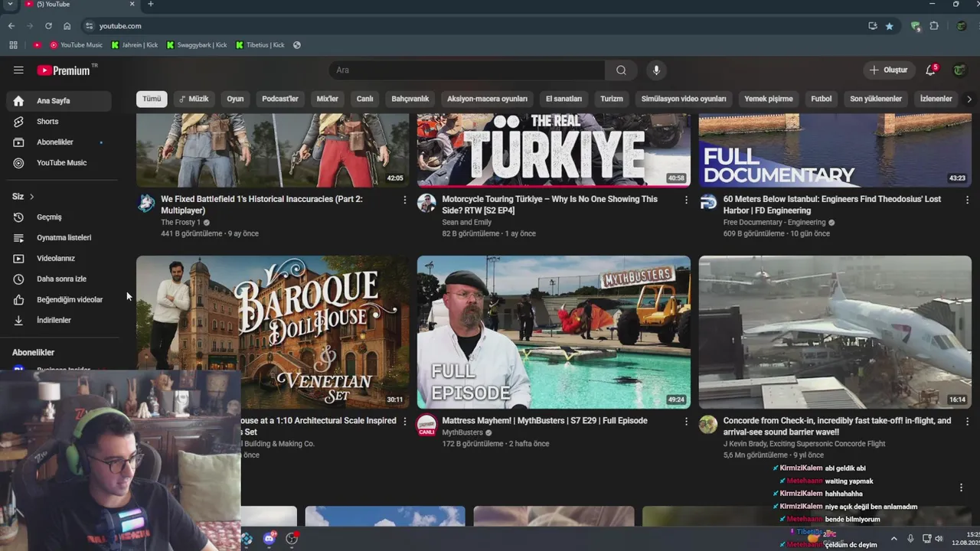Open the Chrome profile avatar in toolbar

(x=962, y=26)
